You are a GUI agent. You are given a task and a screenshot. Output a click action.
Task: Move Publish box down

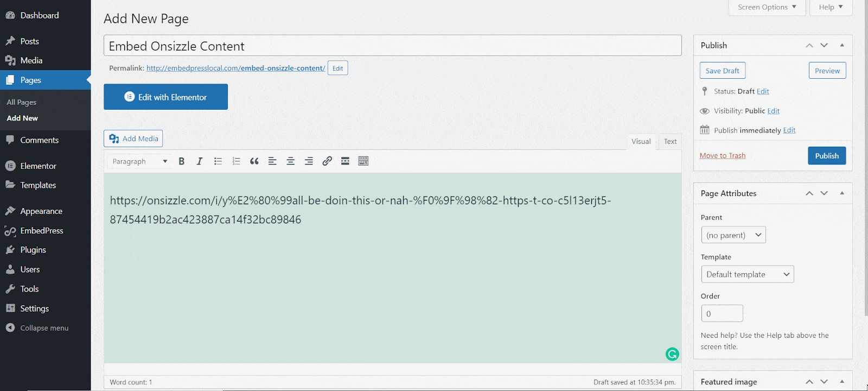point(824,46)
